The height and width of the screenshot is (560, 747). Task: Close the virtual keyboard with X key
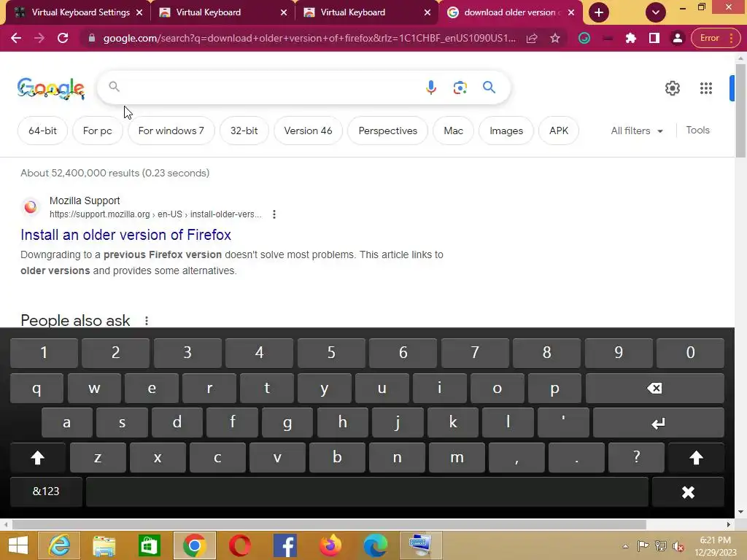[x=688, y=492]
